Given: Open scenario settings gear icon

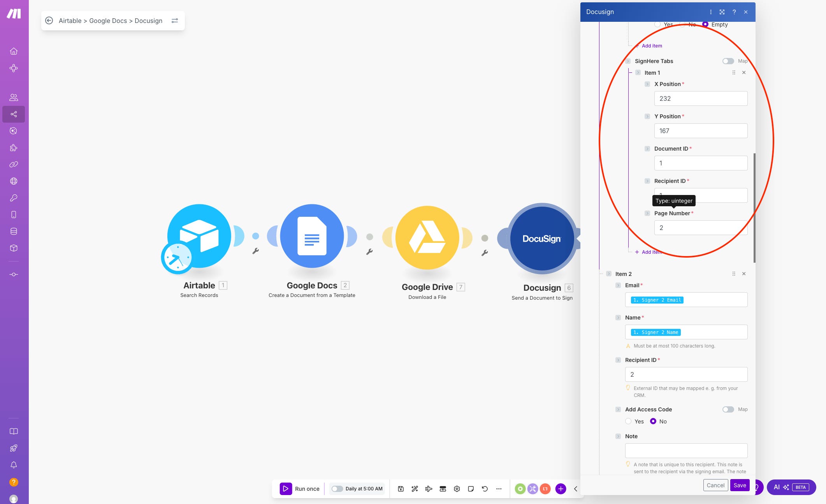Looking at the screenshot, I should 457,489.
